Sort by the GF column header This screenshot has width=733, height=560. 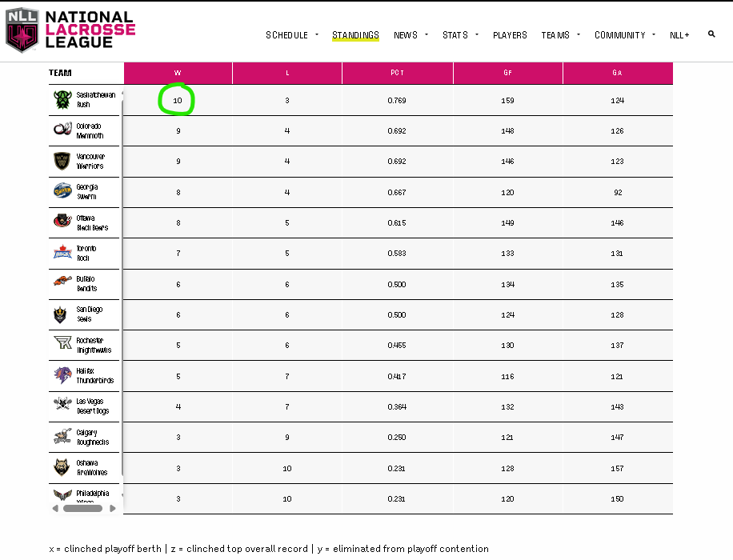pos(507,73)
